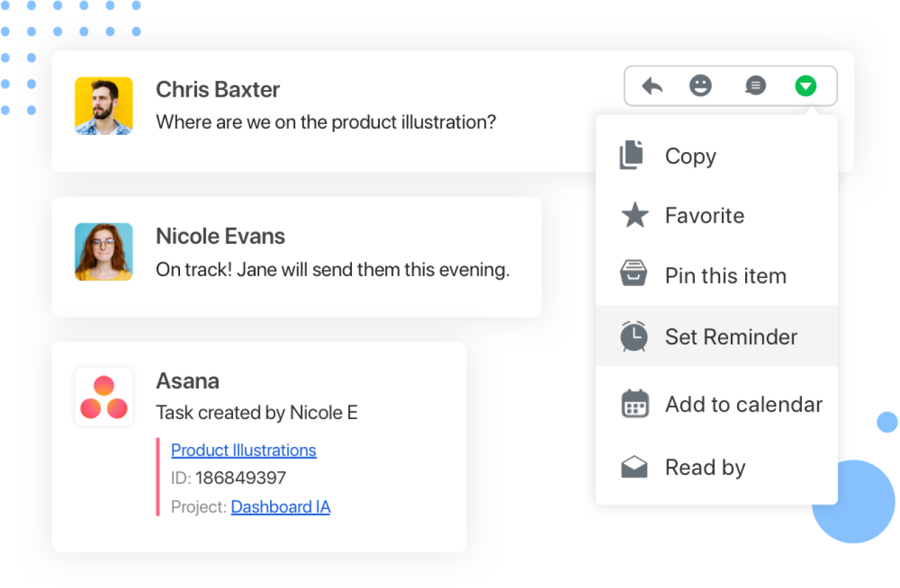Toggle Favorite on Chris Baxter's message
Image resolution: width=900 pixels, height=588 pixels.
[x=704, y=215]
